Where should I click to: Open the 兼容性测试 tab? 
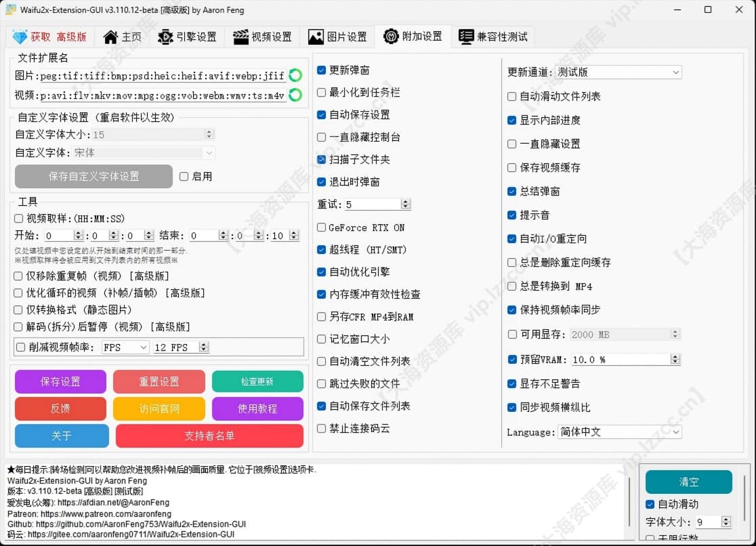492,37
